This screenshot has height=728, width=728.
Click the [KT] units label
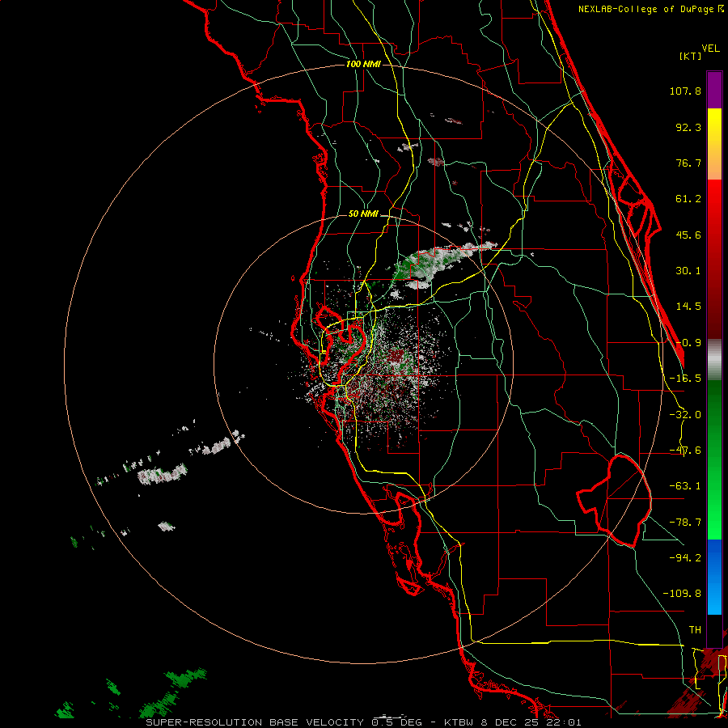(690, 56)
